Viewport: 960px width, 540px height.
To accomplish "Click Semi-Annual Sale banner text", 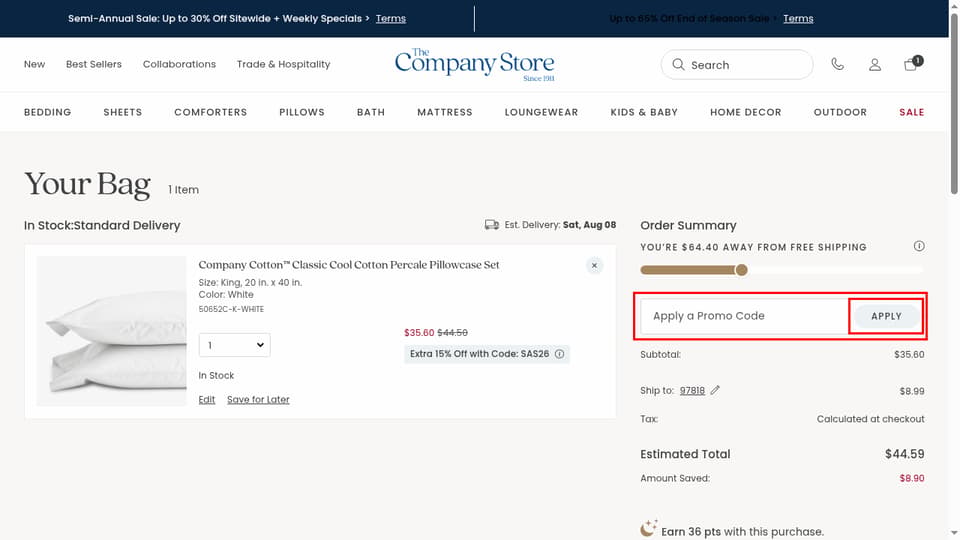I will pyautogui.click(x=219, y=18).
